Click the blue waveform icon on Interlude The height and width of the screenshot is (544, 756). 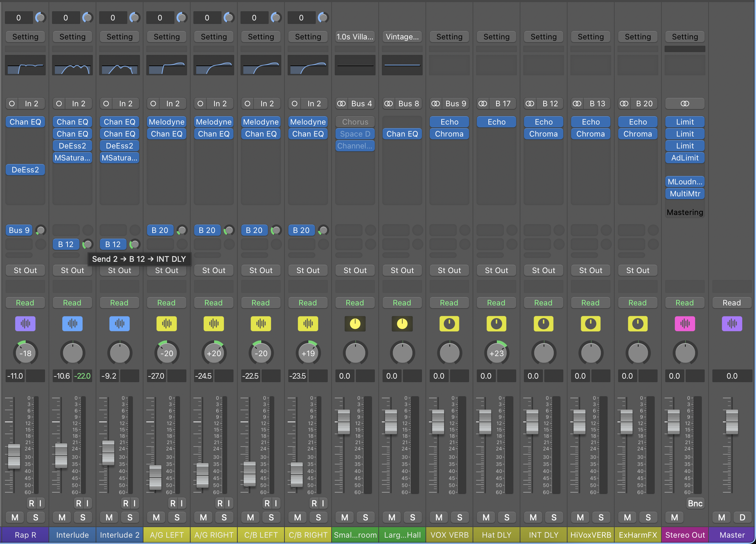(72, 323)
